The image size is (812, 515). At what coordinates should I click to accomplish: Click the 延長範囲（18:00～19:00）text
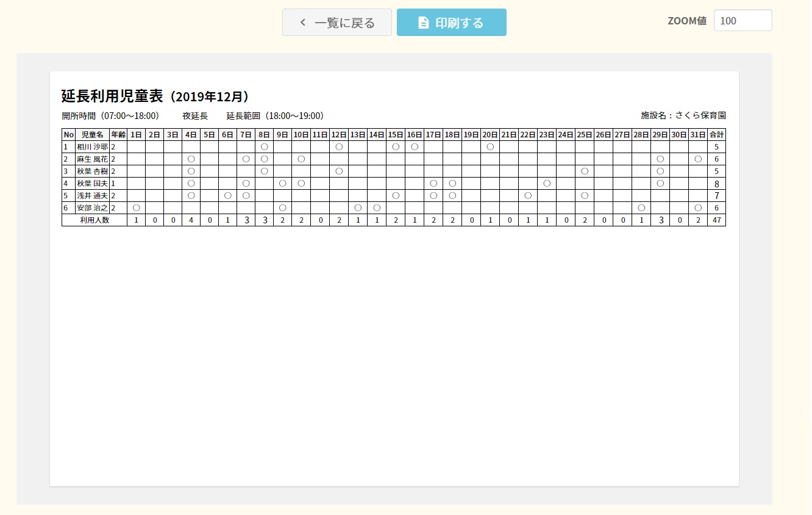pos(275,115)
